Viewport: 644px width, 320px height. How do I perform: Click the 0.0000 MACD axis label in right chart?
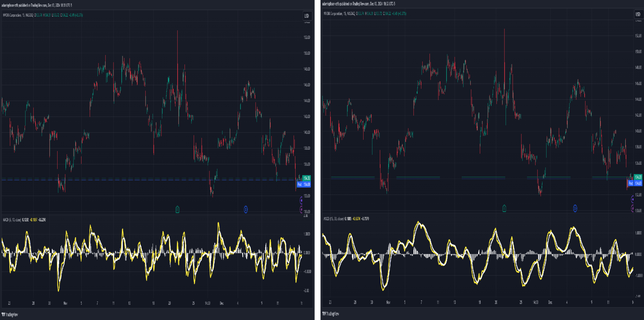[638, 254]
